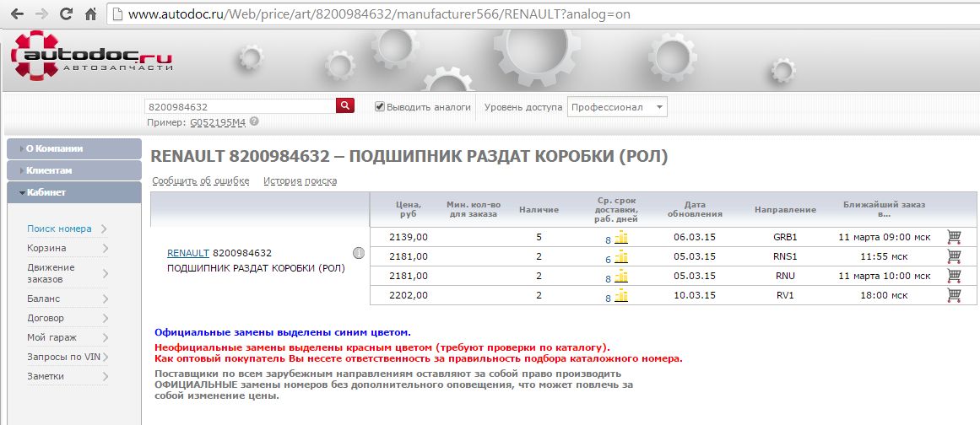Select price cell 2139,00
This screenshot has width=980, height=425.
(x=409, y=237)
